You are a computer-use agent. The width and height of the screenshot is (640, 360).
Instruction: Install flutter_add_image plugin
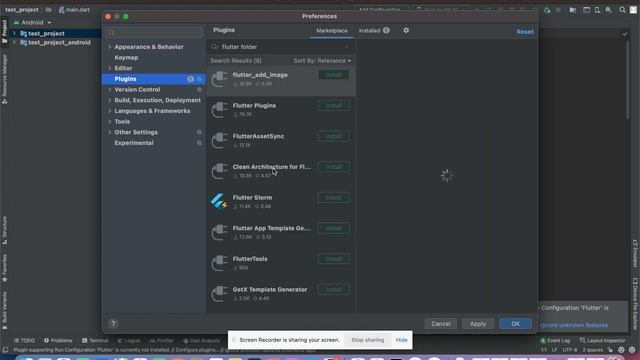pos(333,75)
